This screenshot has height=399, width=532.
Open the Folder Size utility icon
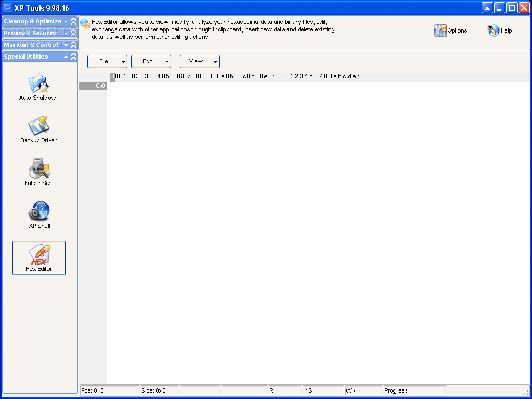pos(39,169)
